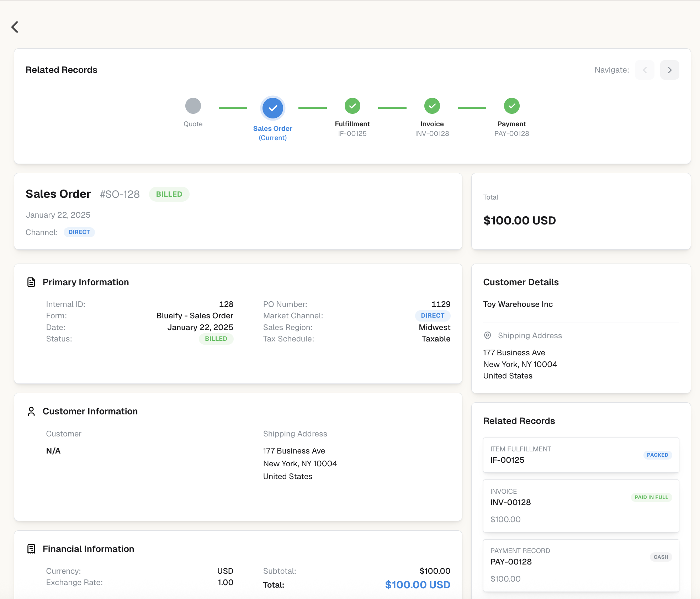Click the PACKED status badge

click(658, 455)
